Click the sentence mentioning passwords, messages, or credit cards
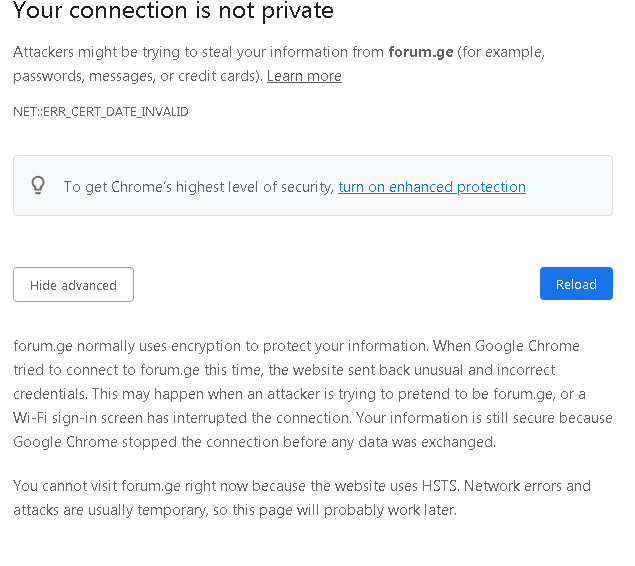This screenshot has height=566, width=635. click(x=138, y=76)
